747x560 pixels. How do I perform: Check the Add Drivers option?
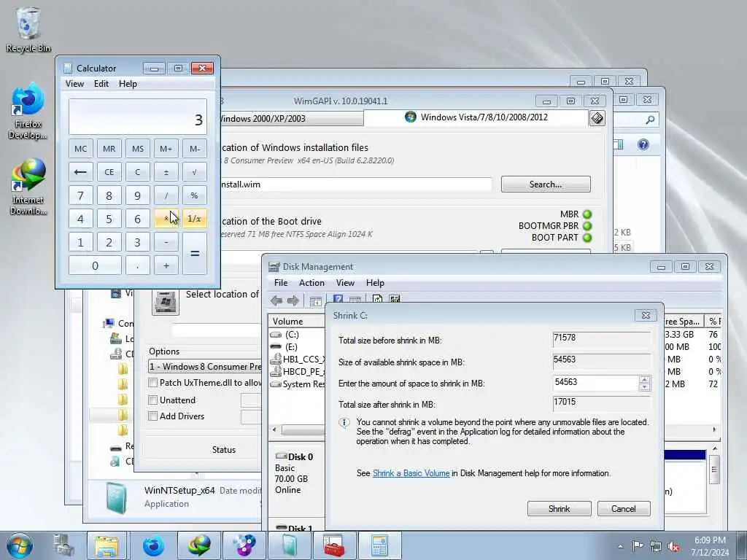(x=153, y=416)
